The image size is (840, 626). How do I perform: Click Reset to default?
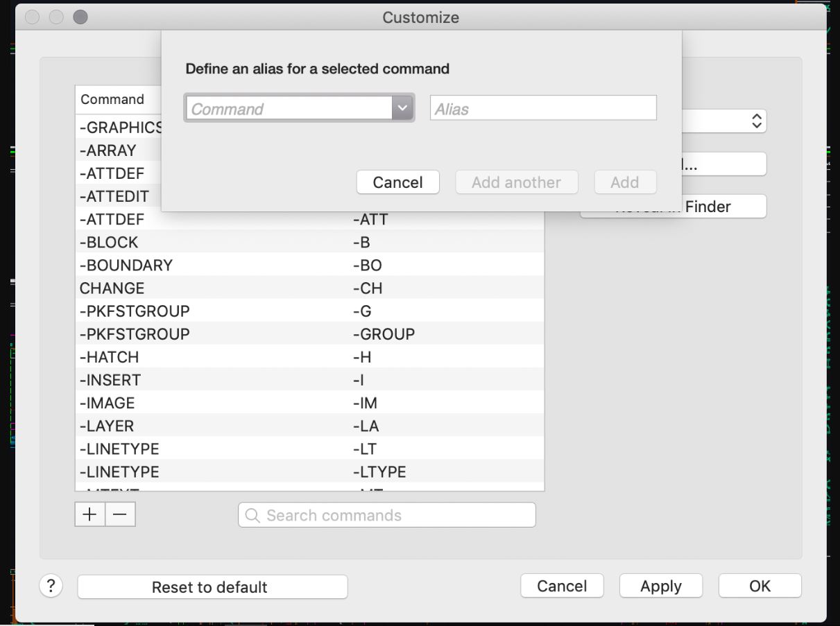pos(212,586)
